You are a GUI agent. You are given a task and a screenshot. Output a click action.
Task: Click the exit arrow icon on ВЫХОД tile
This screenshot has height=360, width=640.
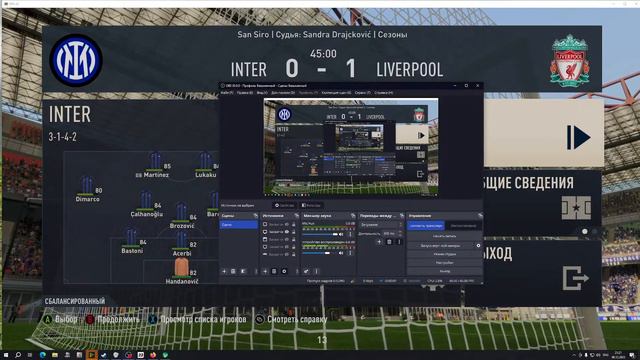pyautogui.click(x=576, y=278)
